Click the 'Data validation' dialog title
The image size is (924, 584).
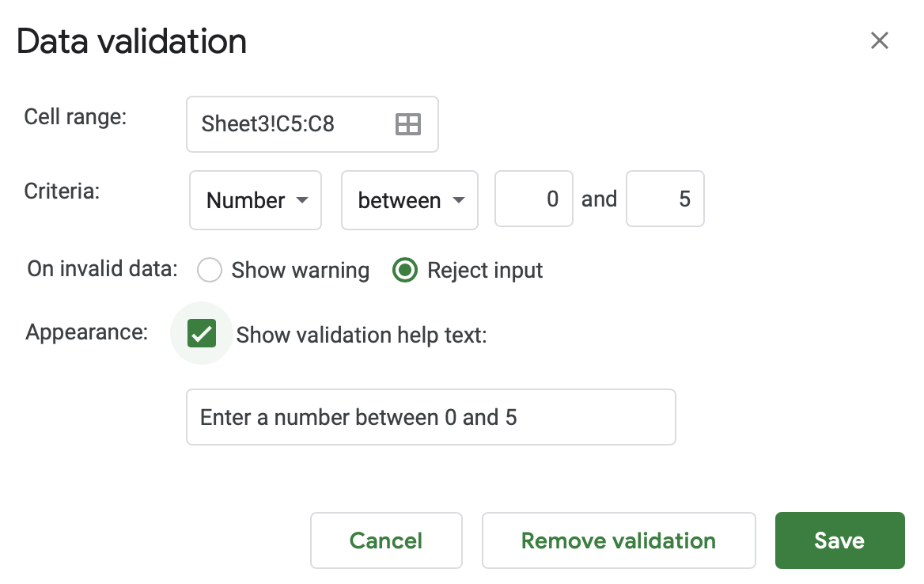pyautogui.click(x=131, y=41)
